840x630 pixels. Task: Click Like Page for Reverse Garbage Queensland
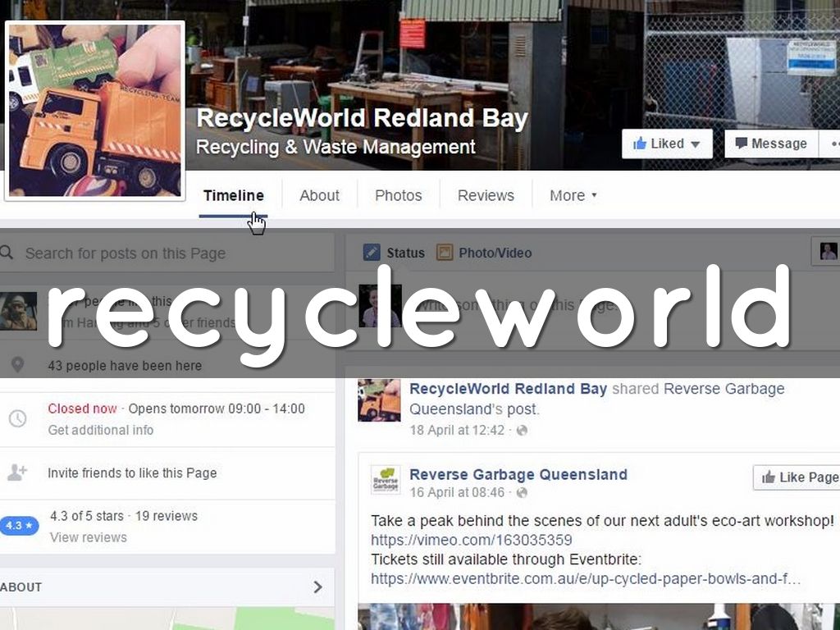click(798, 477)
